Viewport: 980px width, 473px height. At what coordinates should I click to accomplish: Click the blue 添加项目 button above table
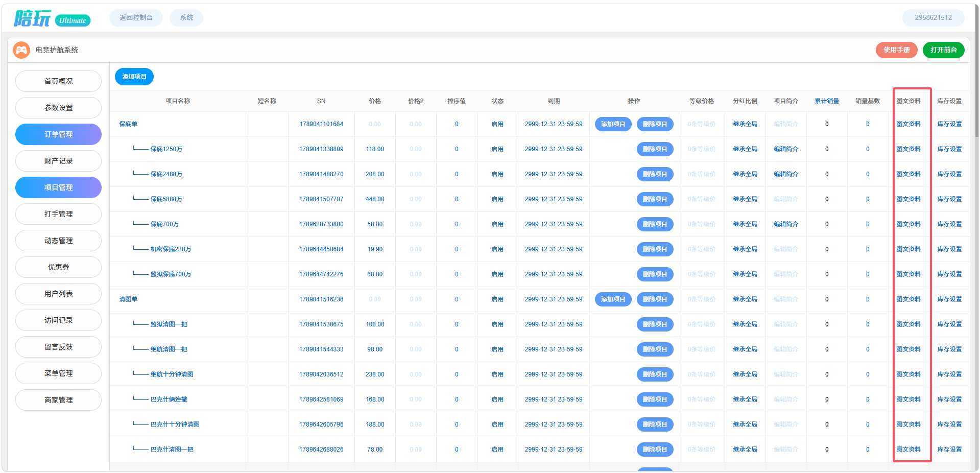click(134, 77)
